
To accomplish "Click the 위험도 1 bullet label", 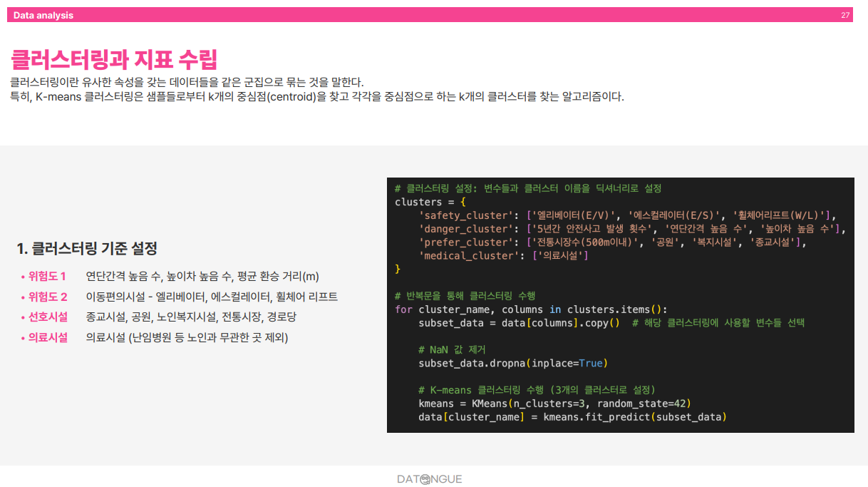I will (47, 277).
